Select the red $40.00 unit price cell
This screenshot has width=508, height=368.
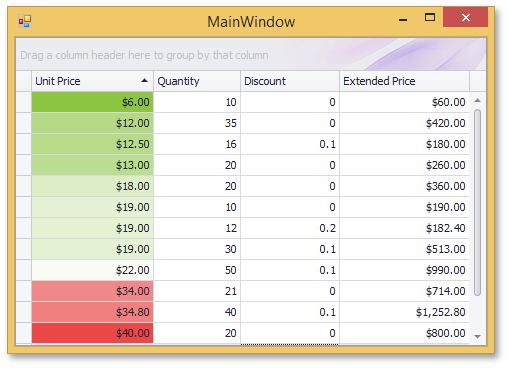click(92, 333)
